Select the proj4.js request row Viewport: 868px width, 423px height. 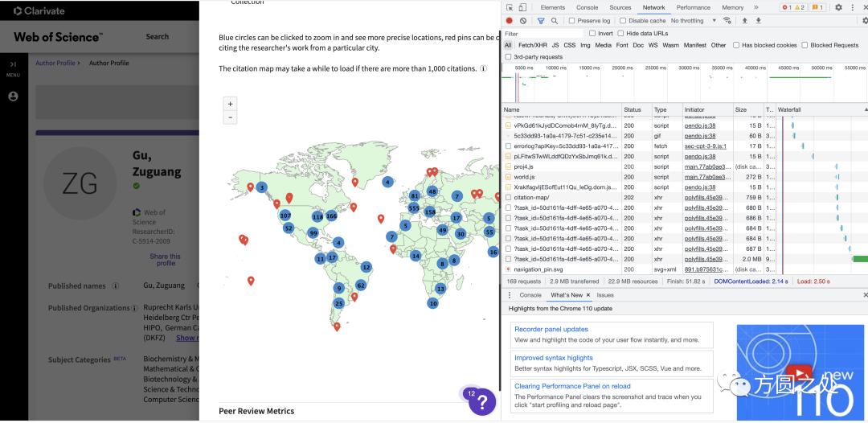[685, 166]
